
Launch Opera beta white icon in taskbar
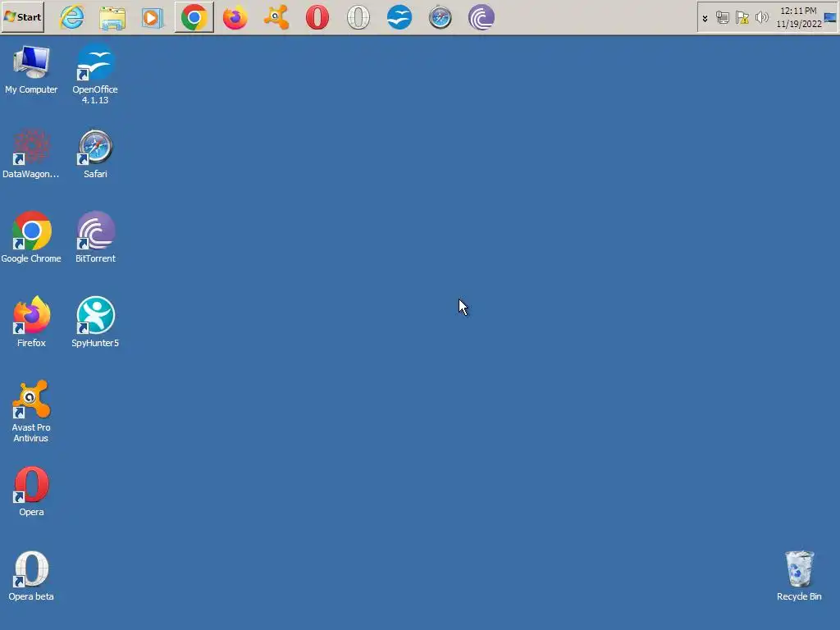click(x=358, y=17)
